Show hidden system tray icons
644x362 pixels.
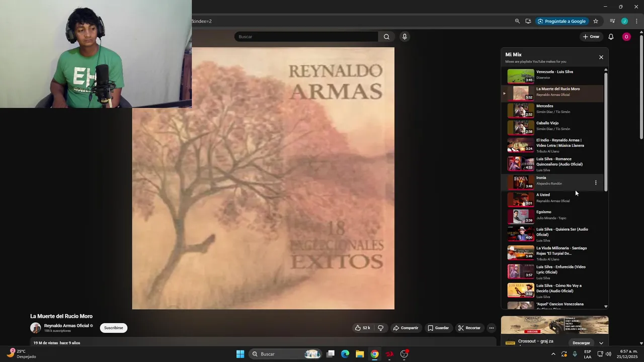tap(553, 354)
